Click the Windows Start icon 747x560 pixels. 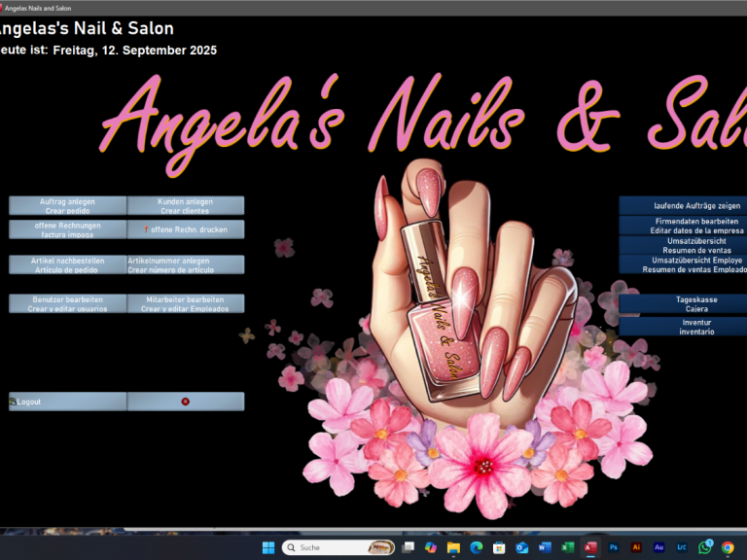pos(267,547)
